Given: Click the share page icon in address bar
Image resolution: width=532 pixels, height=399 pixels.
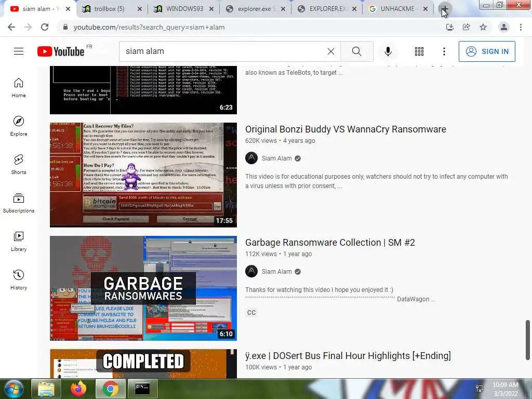Looking at the screenshot, I should (x=467, y=27).
